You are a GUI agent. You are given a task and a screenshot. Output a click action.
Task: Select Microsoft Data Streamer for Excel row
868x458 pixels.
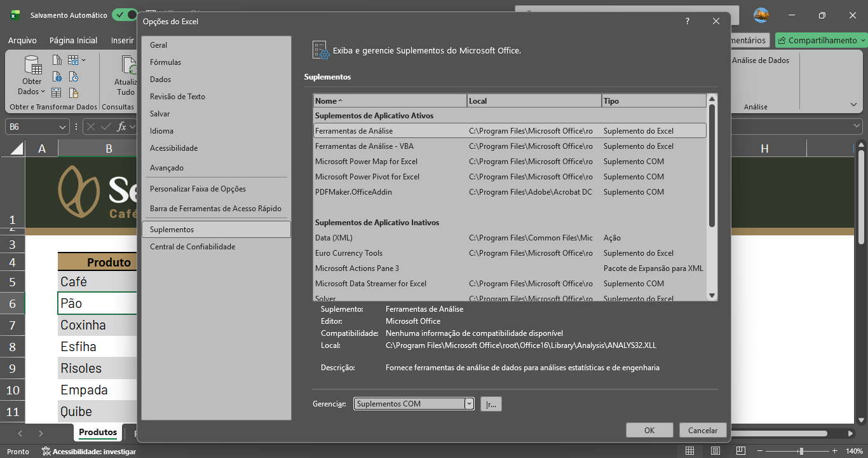pos(510,284)
